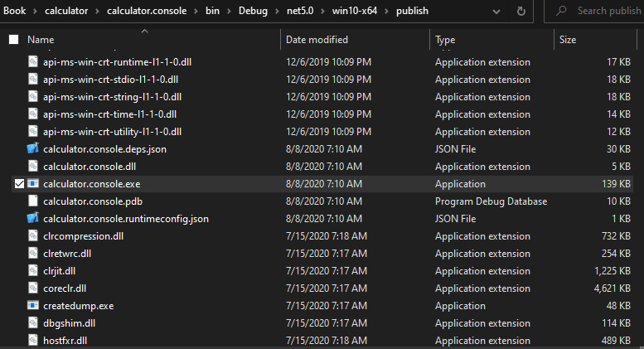
Task: Uncheck the calculator.console.exe checkbox
Action: pyautogui.click(x=19, y=183)
